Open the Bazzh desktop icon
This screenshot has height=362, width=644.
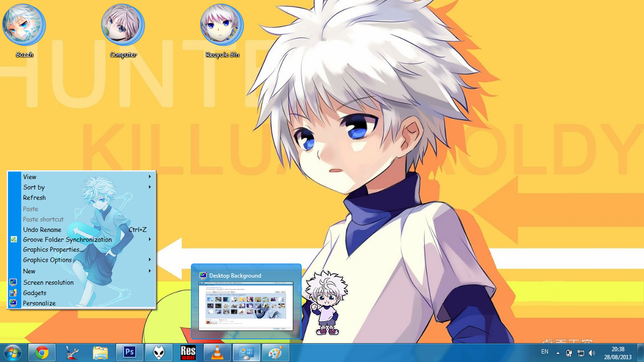tap(24, 31)
